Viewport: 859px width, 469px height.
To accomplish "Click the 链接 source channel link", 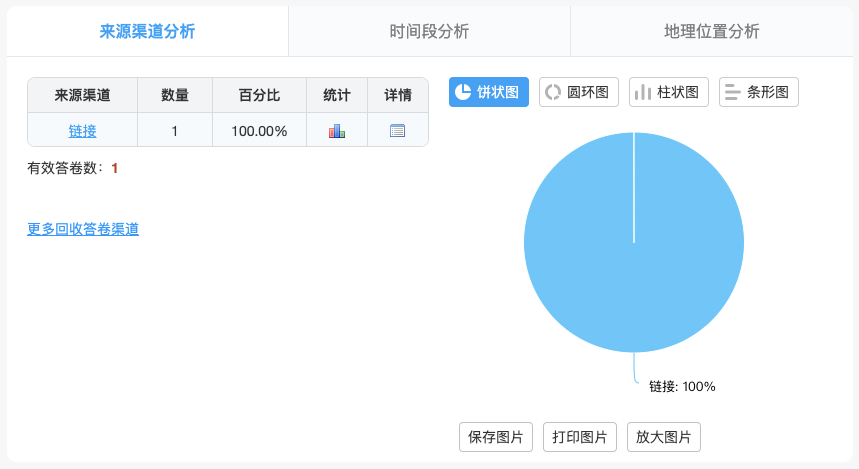I will (x=82, y=131).
